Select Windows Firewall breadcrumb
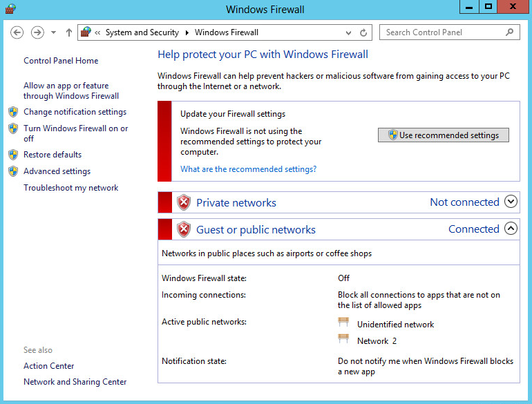The width and height of the screenshot is (532, 404). [227, 32]
